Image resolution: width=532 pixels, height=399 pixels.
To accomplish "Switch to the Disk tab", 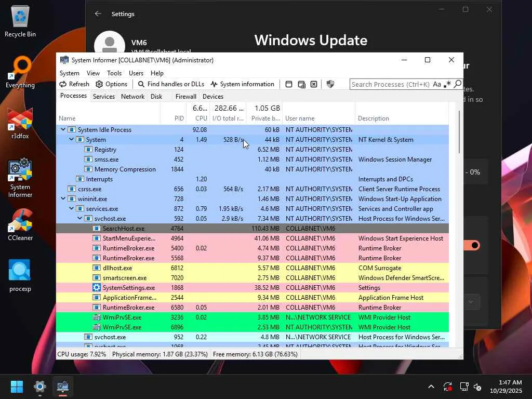I will tap(156, 96).
